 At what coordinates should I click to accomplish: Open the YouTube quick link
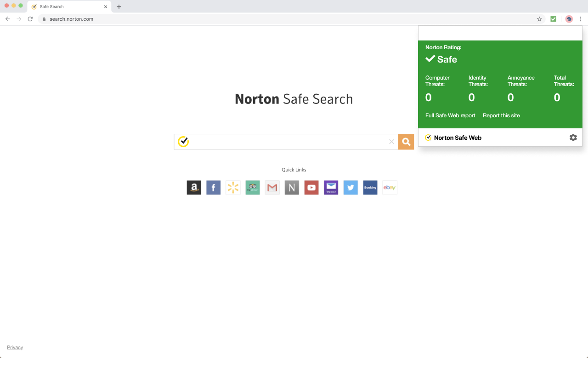(x=311, y=187)
